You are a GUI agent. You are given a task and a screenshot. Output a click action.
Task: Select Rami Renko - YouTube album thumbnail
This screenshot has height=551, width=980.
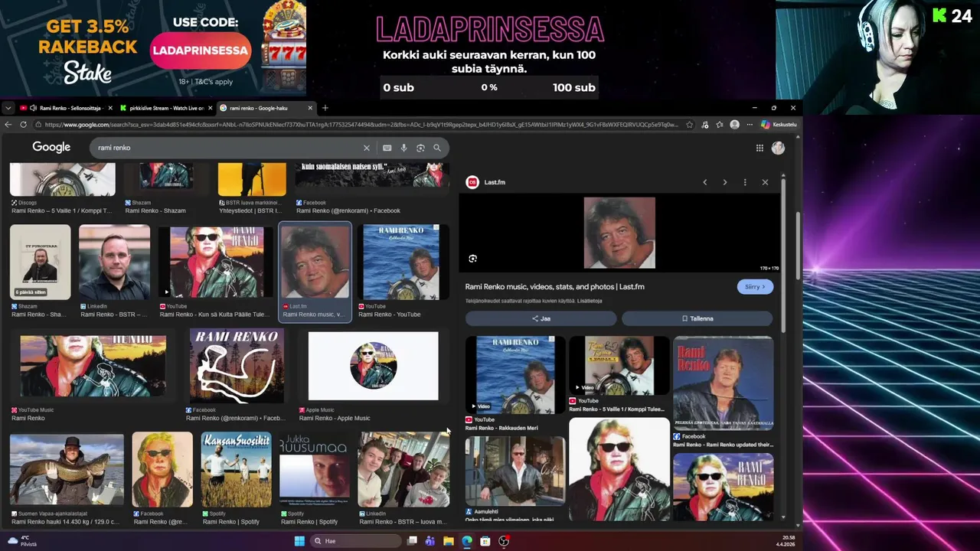pyautogui.click(x=403, y=262)
